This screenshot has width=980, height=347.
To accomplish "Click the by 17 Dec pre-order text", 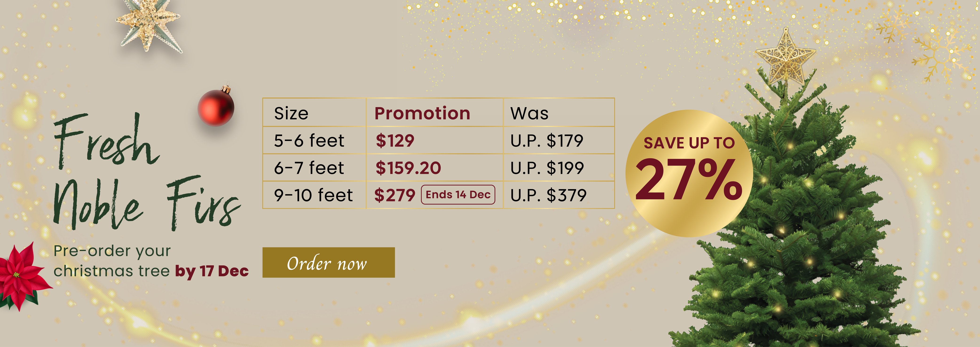I will pyautogui.click(x=212, y=271).
